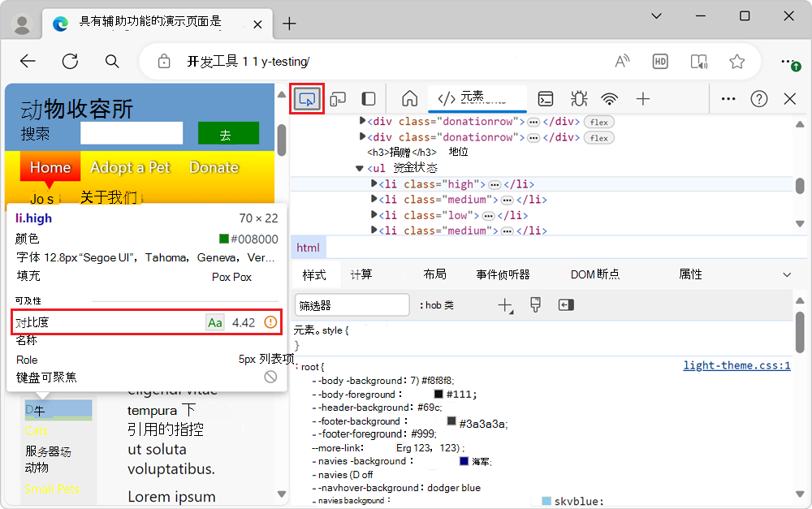
Task: Open the 关于我们 navigation link
Action: point(109,197)
